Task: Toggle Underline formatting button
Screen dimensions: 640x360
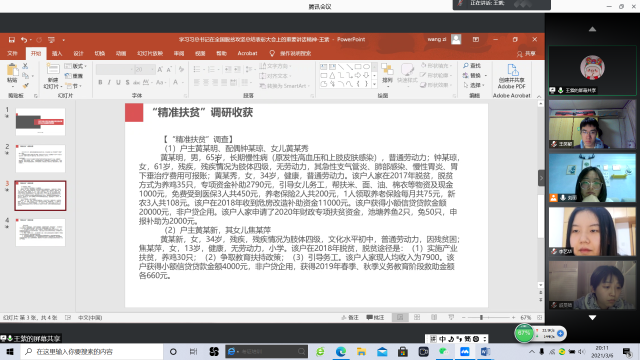Action: coord(118,82)
